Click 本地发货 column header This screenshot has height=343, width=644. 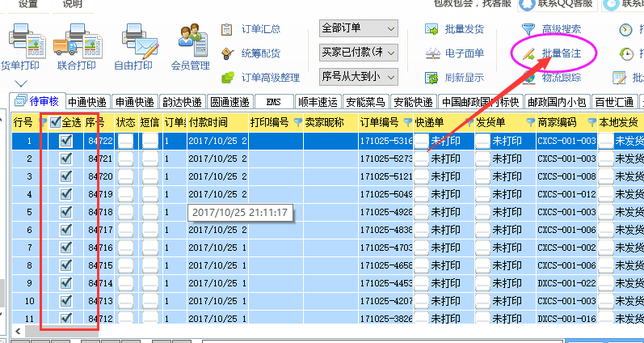621,122
